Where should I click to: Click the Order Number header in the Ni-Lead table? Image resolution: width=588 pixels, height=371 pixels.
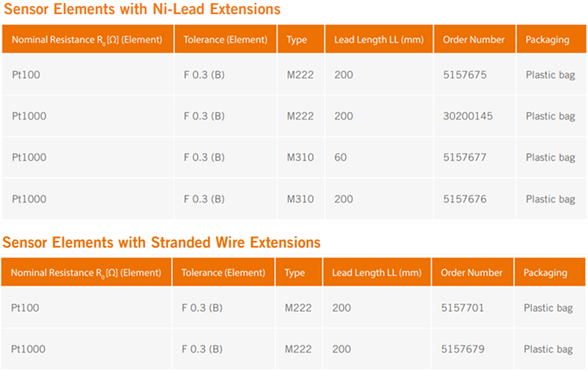(x=474, y=40)
